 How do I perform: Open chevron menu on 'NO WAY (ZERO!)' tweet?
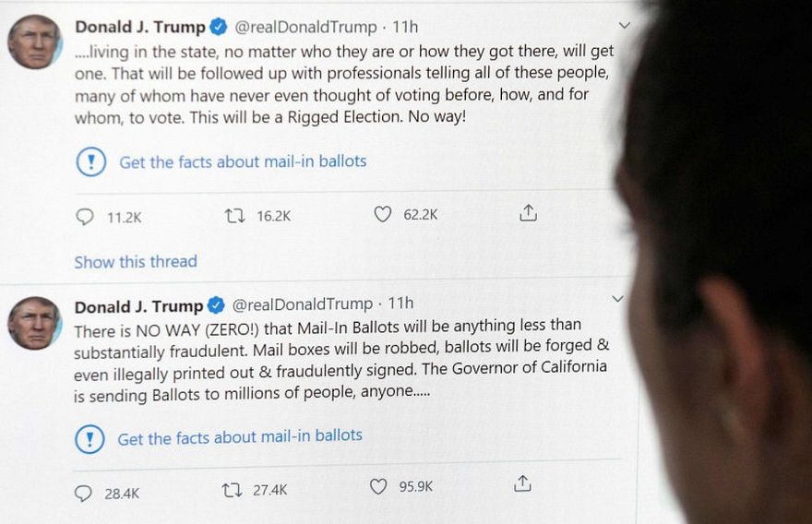pyautogui.click(x=618, y=299)
